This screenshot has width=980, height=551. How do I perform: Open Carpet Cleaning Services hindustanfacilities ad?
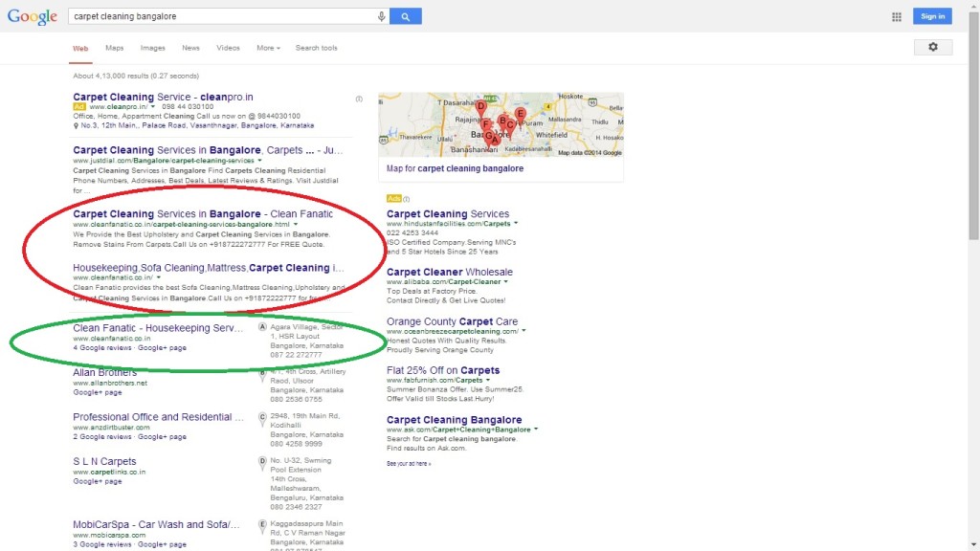(448, 213)
